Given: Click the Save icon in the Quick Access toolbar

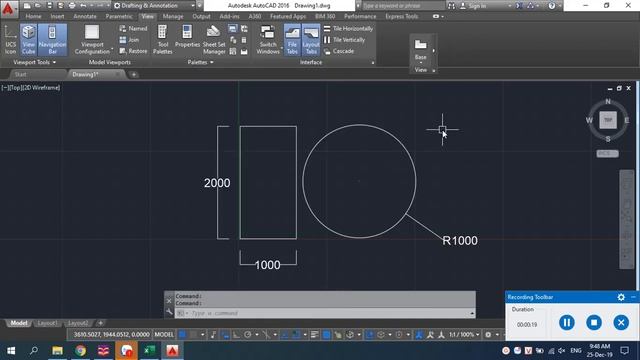Looking at the screenshot, I should (x=49, y=6).
